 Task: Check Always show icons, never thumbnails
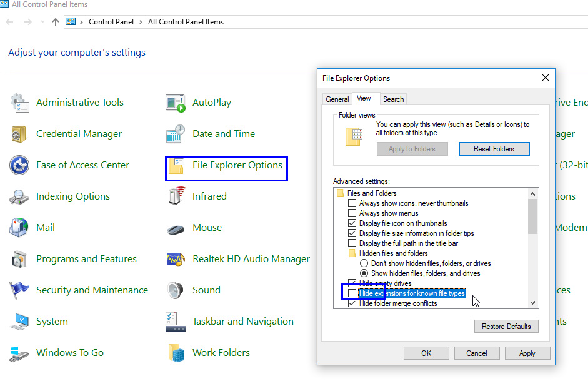click(x=352, y=203)
